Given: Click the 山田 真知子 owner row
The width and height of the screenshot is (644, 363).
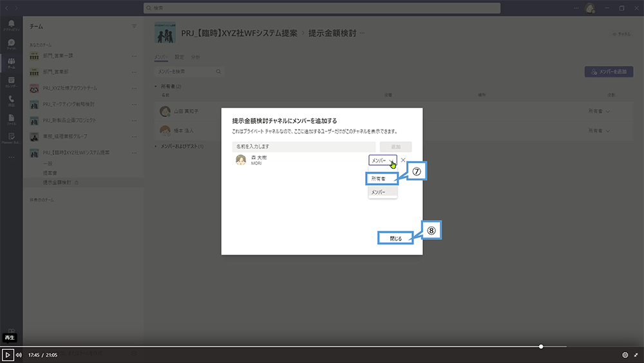Looking at the screenshot, I should 393,111.
